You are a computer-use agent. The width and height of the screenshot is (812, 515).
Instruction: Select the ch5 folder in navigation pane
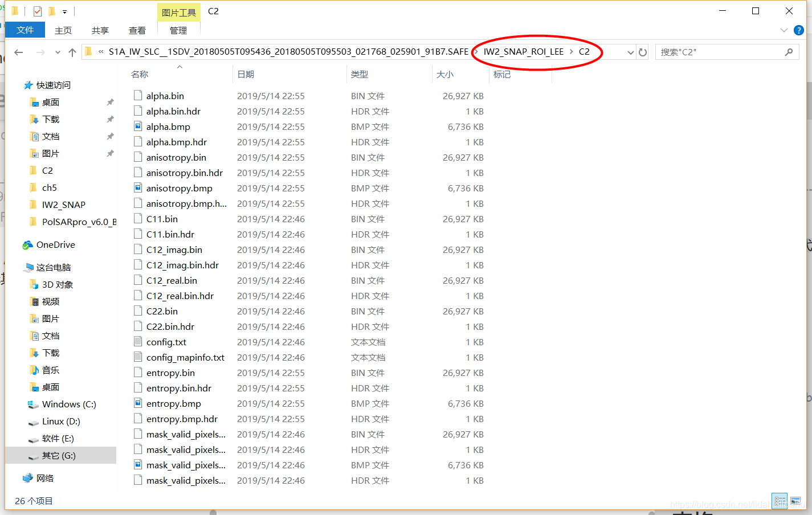click(49, 188)
